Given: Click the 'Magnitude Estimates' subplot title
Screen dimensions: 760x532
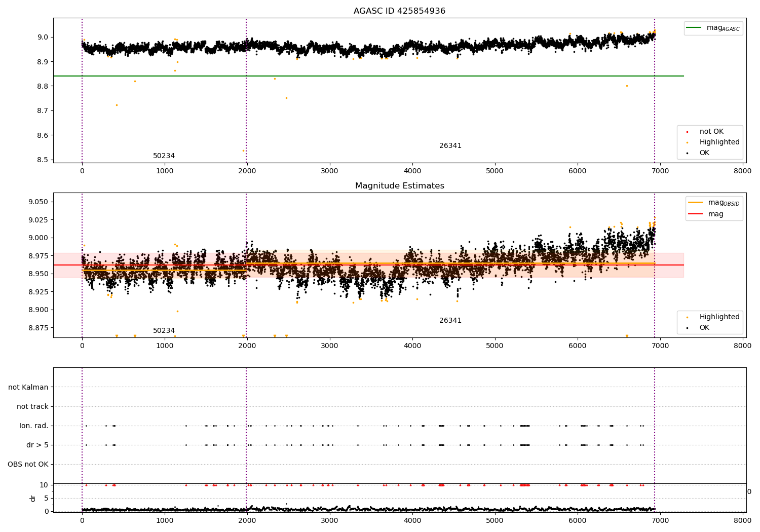Looking at the screenshot, I should [x=399, y=186].
